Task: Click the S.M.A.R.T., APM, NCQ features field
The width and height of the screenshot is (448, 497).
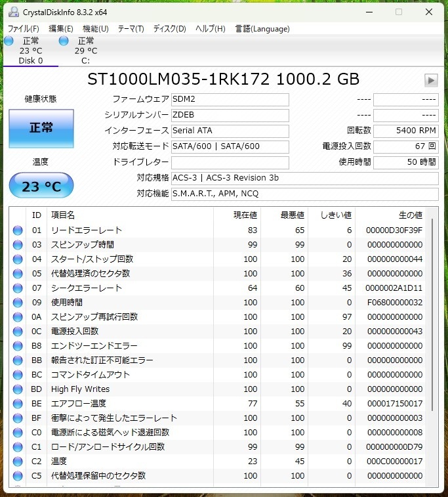Action: (x=304, y=194)
